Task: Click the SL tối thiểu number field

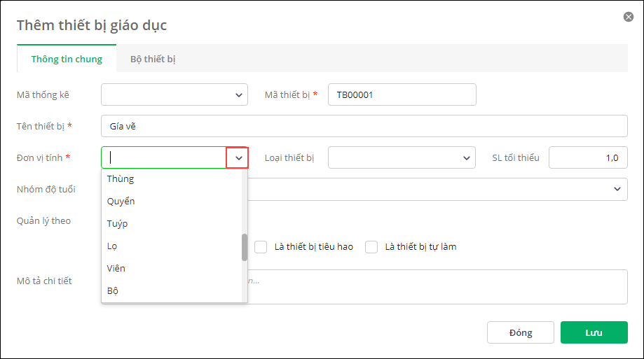Action: tap(587, 157)
